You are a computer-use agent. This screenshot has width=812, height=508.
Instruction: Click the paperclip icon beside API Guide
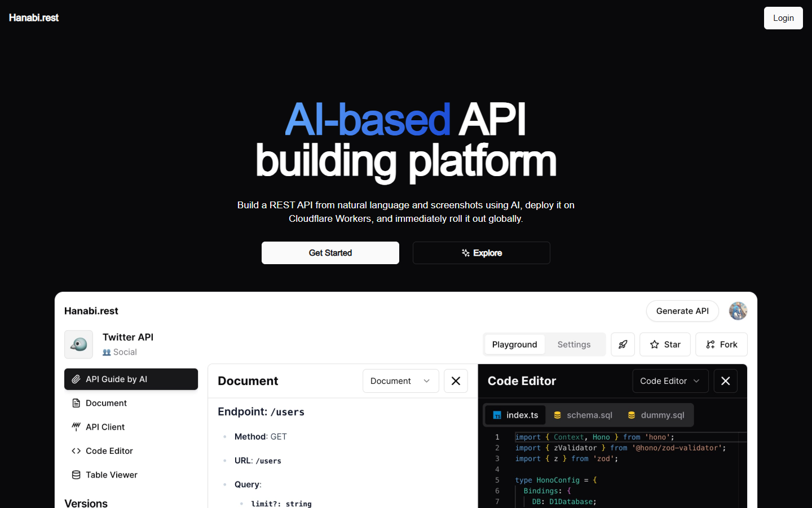pyautogui.click(x=76, y=379)
